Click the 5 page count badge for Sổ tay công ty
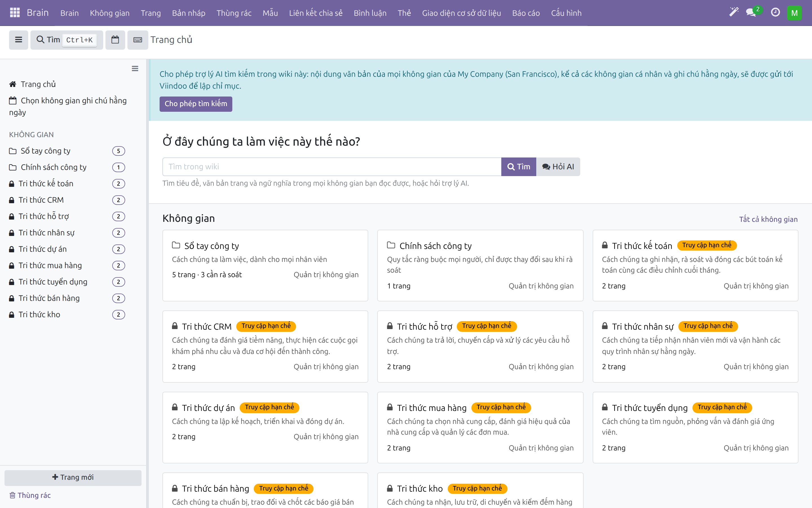812x508 pixels. (x=118, y=151)
